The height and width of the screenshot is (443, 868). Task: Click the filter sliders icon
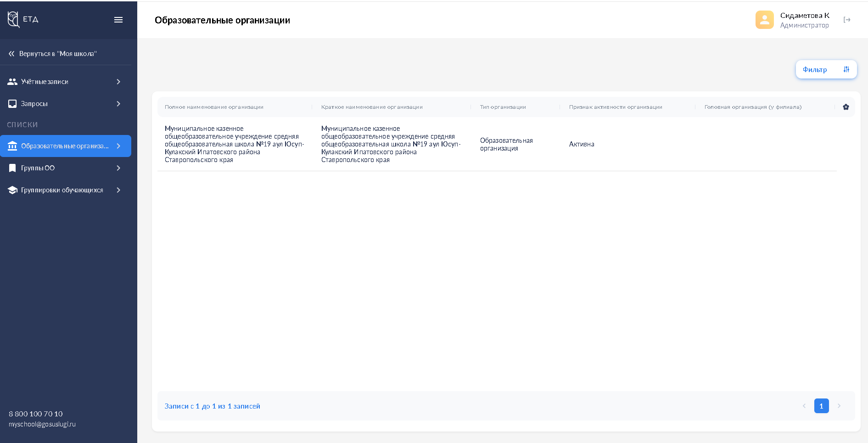pyautogui.click(x=846, y=69)
